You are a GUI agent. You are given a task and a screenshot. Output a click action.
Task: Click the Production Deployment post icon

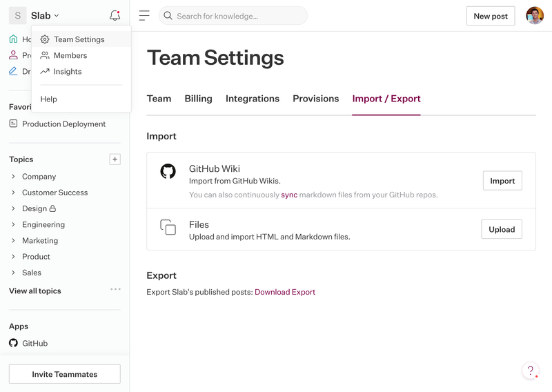[13, 124]
